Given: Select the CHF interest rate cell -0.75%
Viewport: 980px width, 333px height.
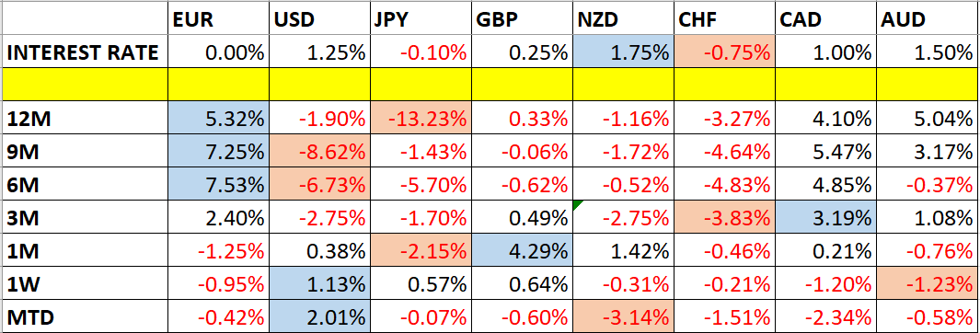Looking at the screenshot, I should pyautogui.click(x=725, y=52).
